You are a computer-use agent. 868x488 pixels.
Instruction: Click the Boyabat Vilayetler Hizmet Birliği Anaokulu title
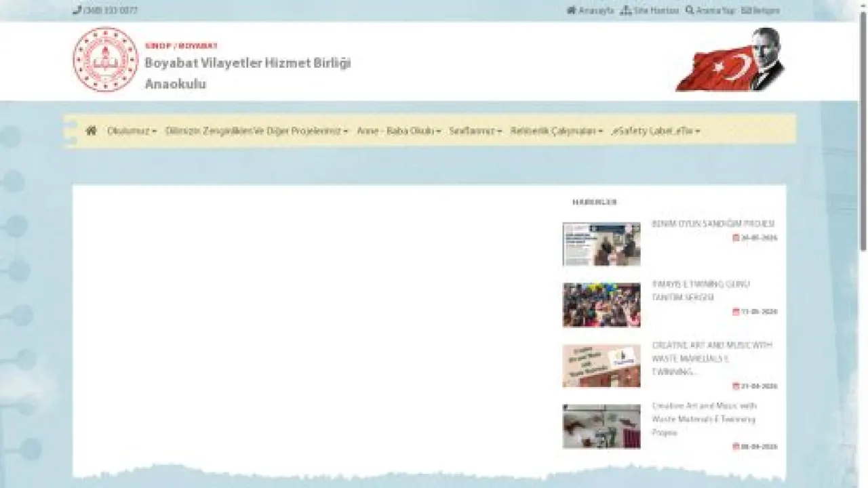[248, 73]
